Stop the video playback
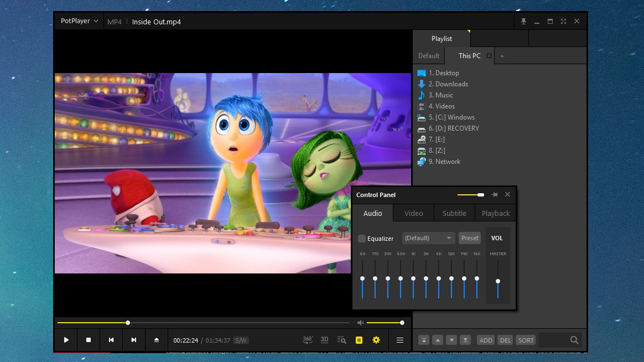The height and width of the screenshot is (362, 644). [x=89, y=340]
